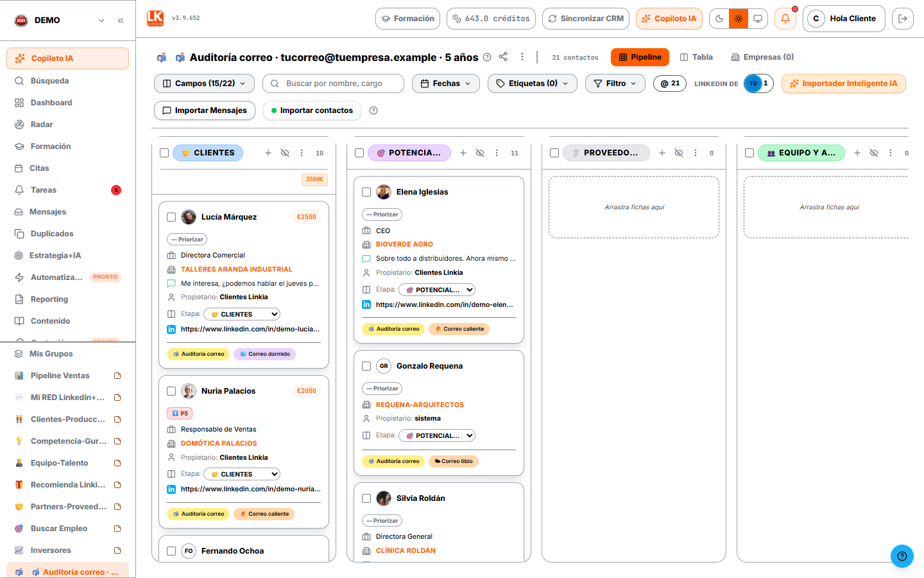Collapse the sidebar with double chevron icon
924x578 pixels.
coord(121,21)
